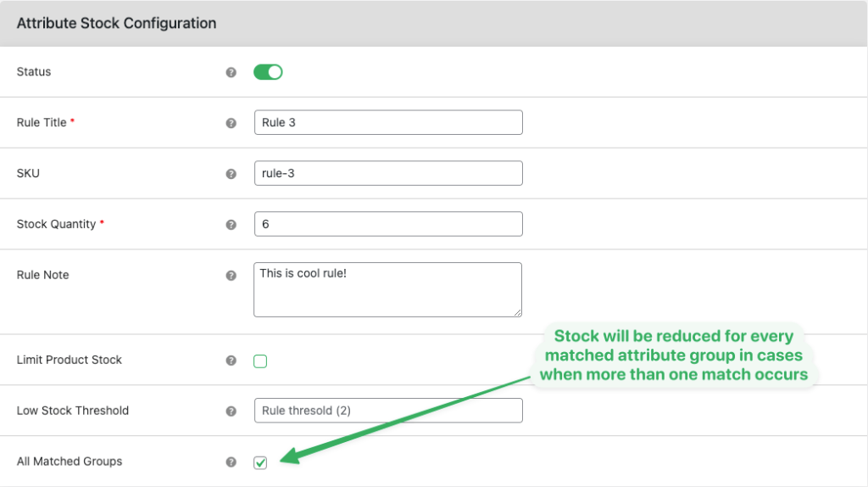This screenshot has width=868, height=487.
Task: Show the Rule Note help icon tooltip
Action: point(231,276)
